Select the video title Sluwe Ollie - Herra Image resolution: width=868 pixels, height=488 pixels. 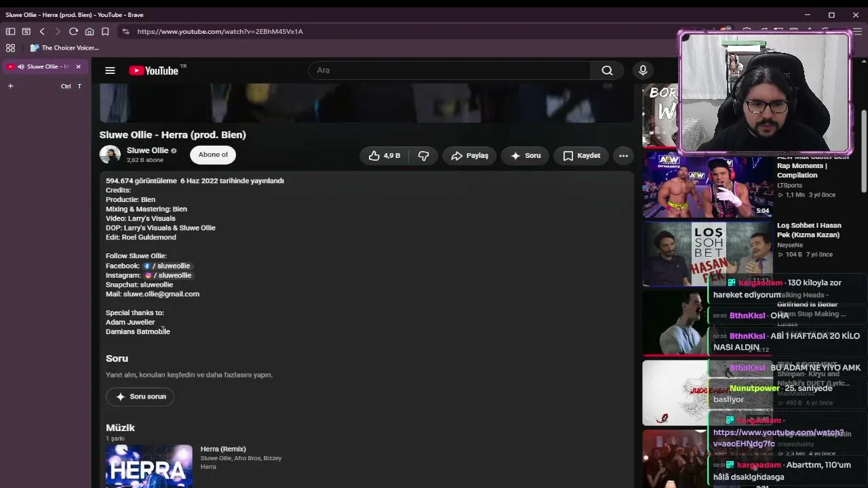(173, 135)
